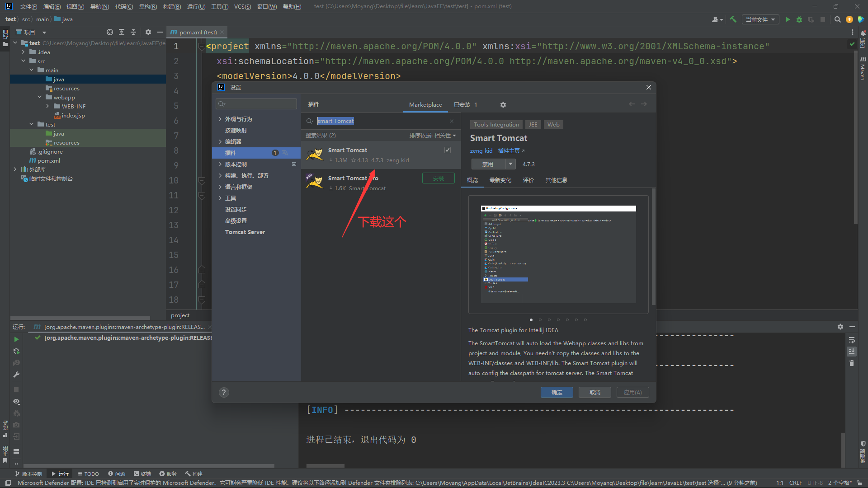868x488 pixels.
Task: Cancel the settings dialog
Action: tap(594, 392)
